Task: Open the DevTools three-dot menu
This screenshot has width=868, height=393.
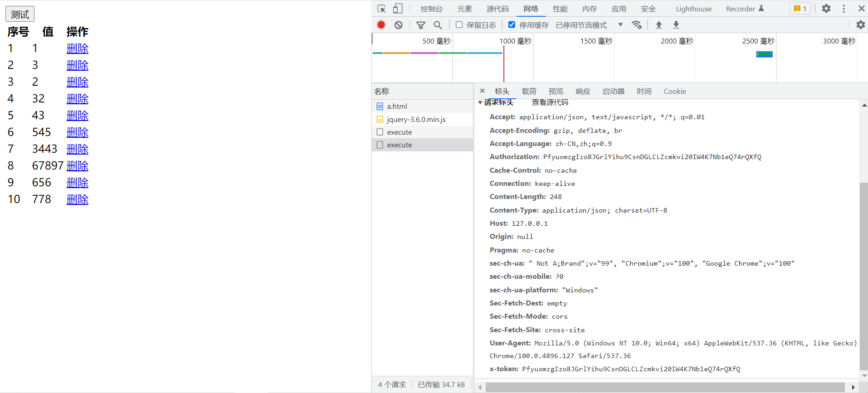Action: (844, 9)
